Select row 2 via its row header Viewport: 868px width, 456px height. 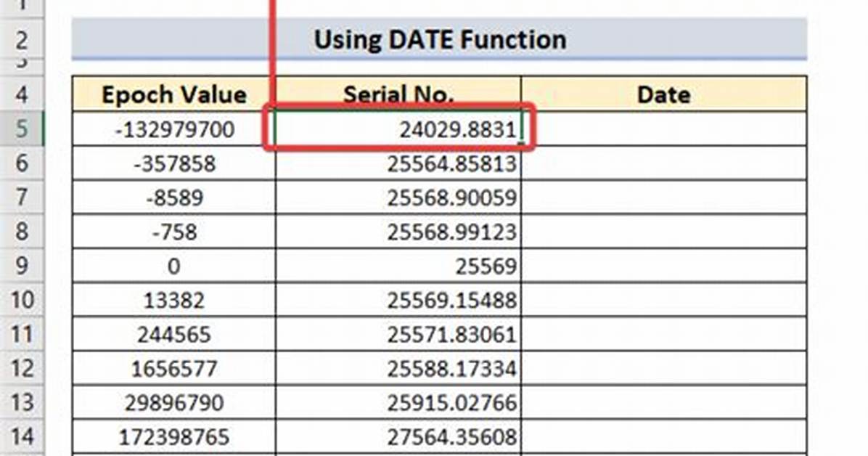point(22,40)
